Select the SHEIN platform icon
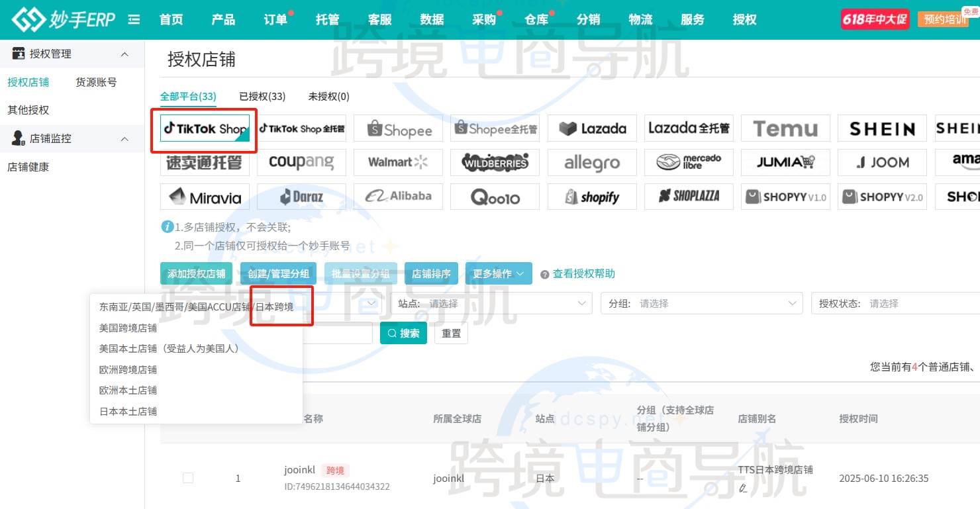This screenshot has height=509, width=980. [x=882, y=128]
